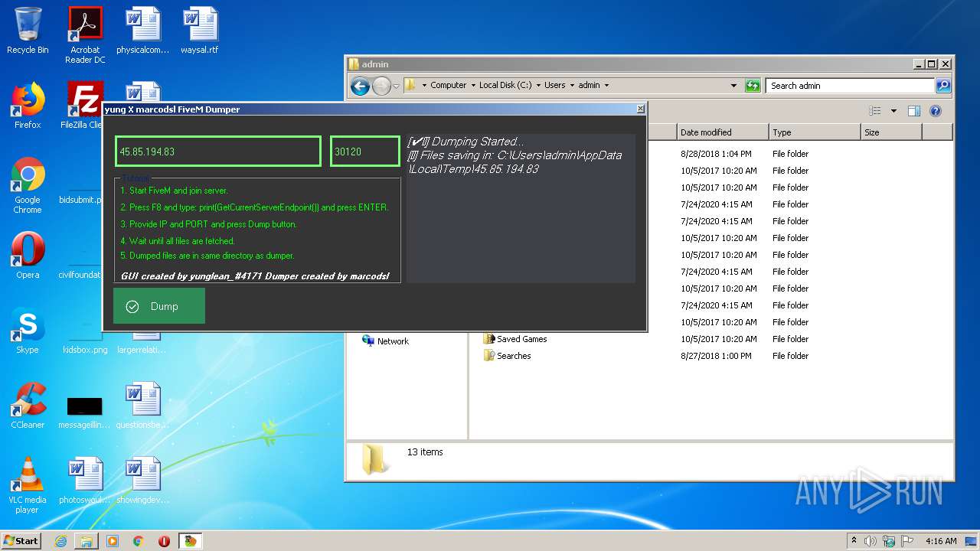
Task: Click admin in the address breadcrumb
Action: click(x=589, y=85)
